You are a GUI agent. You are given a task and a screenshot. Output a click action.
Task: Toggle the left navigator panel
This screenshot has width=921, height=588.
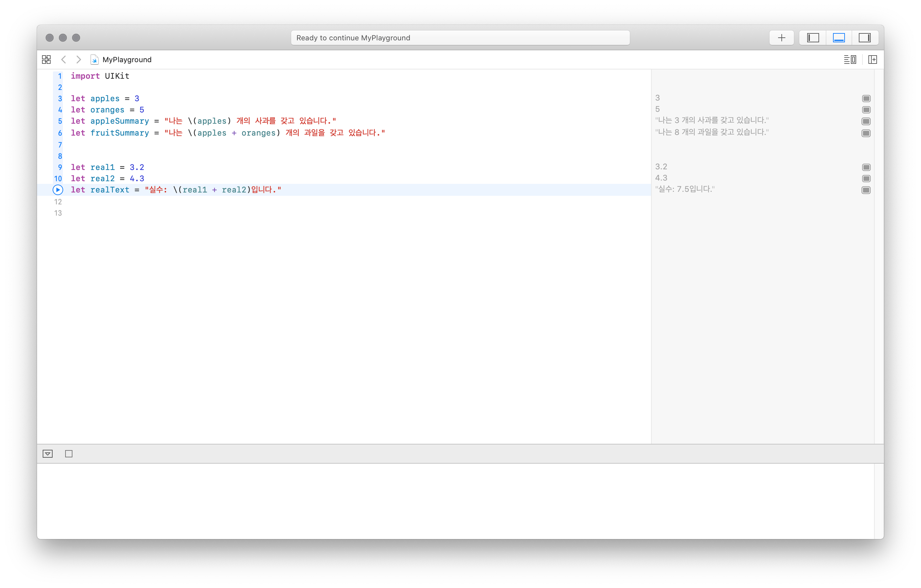[x=813, y=38]
